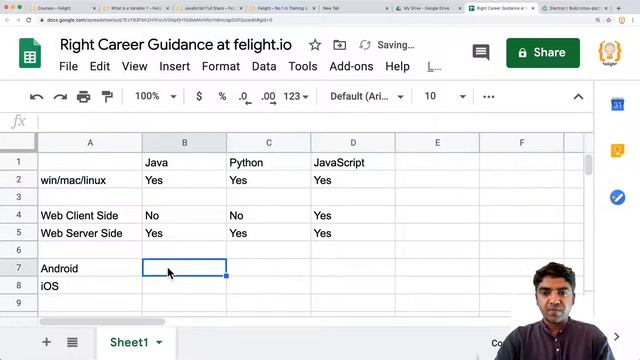Select cell containing 'Java'

(184, 162)
